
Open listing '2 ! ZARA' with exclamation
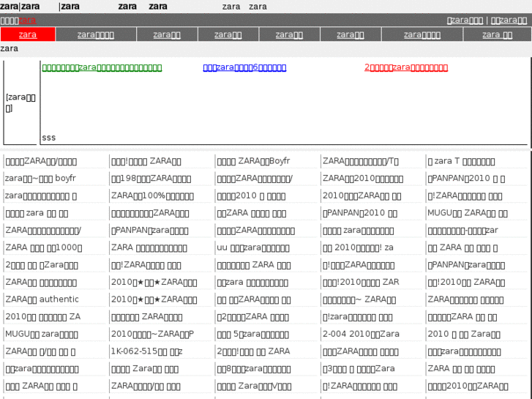click(x=253, y=351)
